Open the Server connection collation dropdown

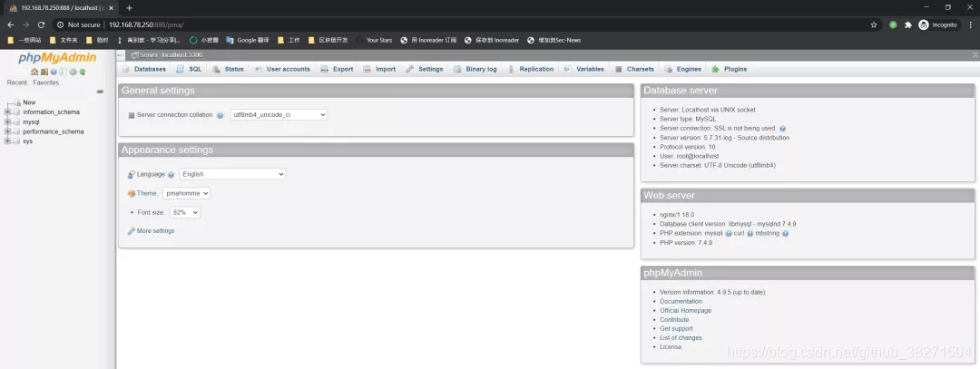(x=279, y=115)
